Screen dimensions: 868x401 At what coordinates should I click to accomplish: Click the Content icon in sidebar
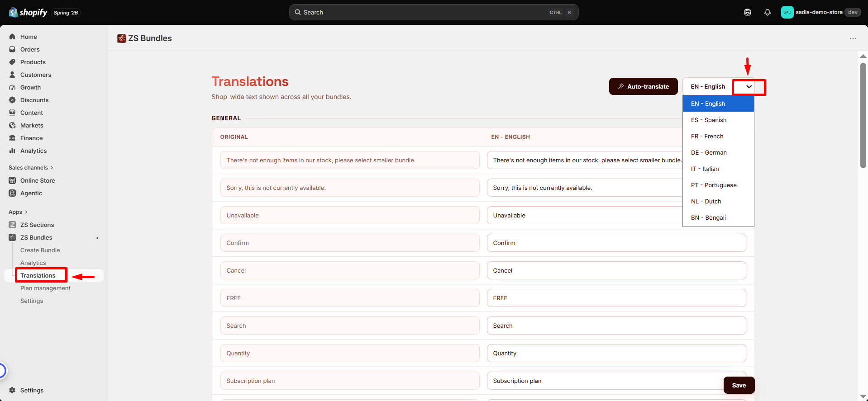click(12, 113)
